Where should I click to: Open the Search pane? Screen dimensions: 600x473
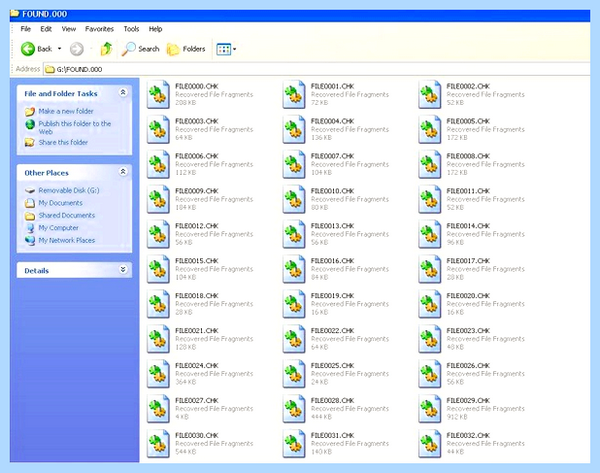pyautogui.click(x=140, y=49)
